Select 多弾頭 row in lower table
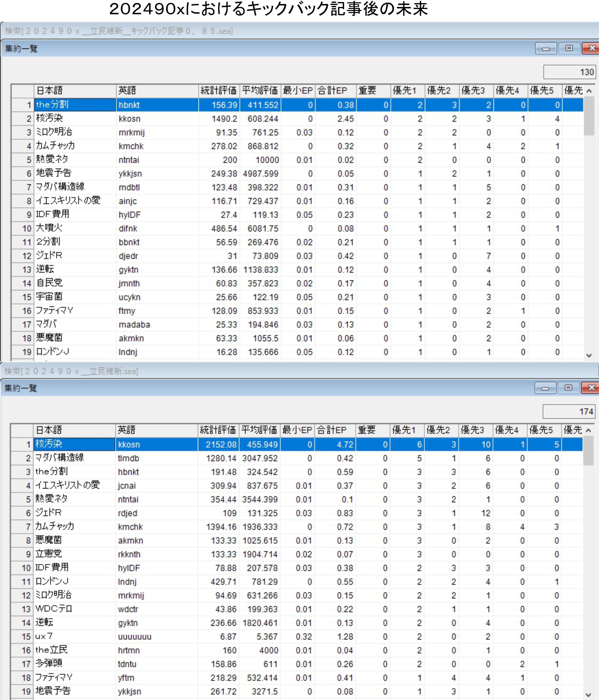 tap(297, 664)
